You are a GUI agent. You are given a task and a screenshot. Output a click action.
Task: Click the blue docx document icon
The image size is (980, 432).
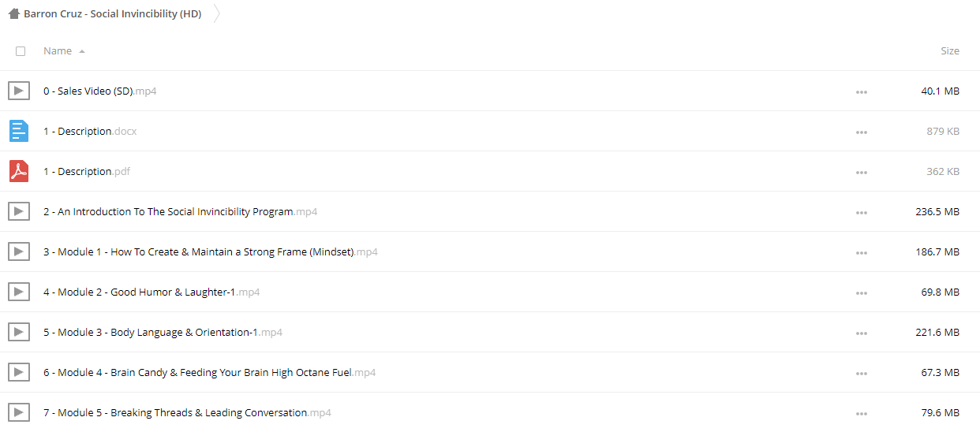(x=19, y=131)
